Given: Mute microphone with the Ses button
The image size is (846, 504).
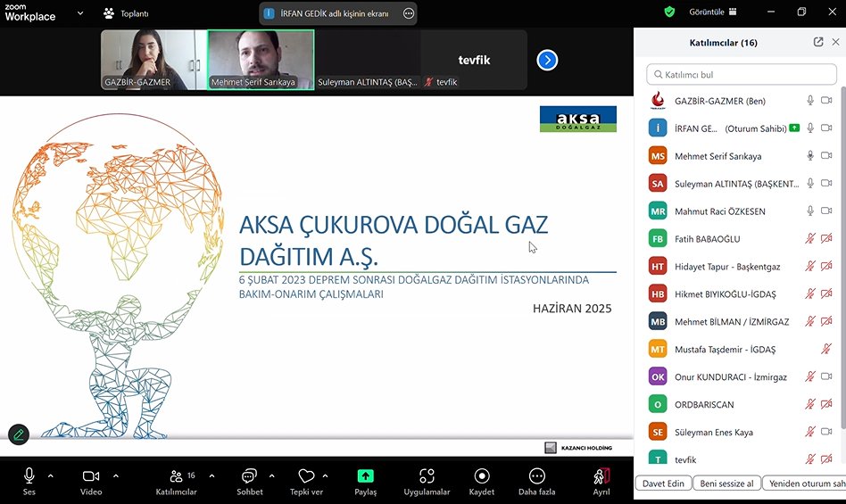Looking at the screenshot, I should (29, 482).
